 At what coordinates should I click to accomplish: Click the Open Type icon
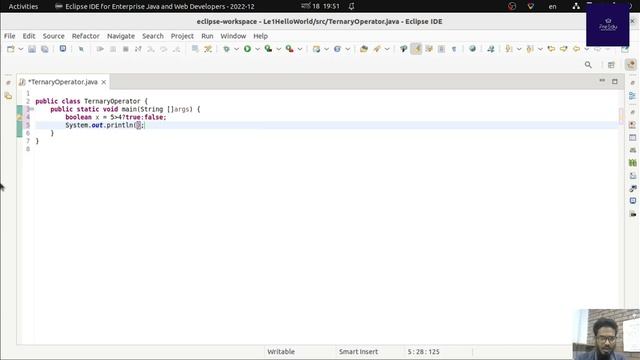click(x=364, y=49)
